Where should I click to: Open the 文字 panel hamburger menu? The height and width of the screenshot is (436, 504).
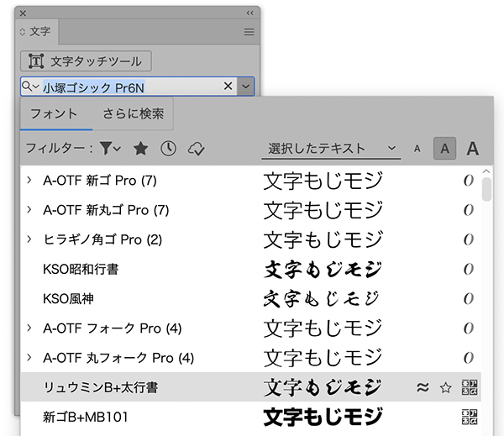point(249,32)
